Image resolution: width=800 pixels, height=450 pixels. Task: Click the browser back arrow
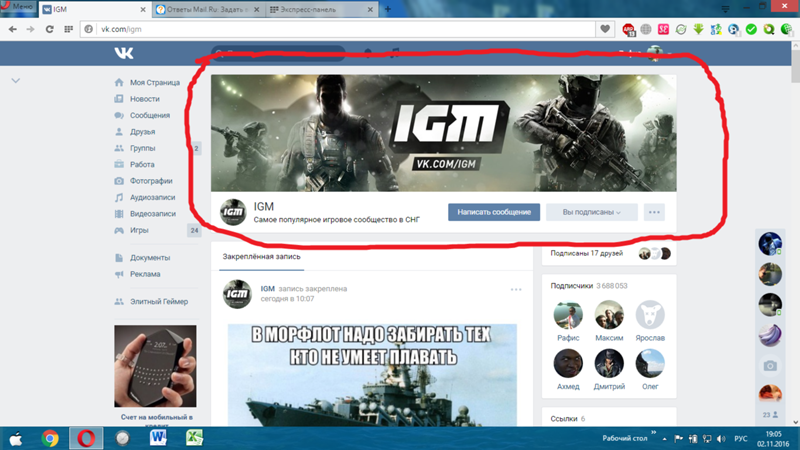(13, 29)
